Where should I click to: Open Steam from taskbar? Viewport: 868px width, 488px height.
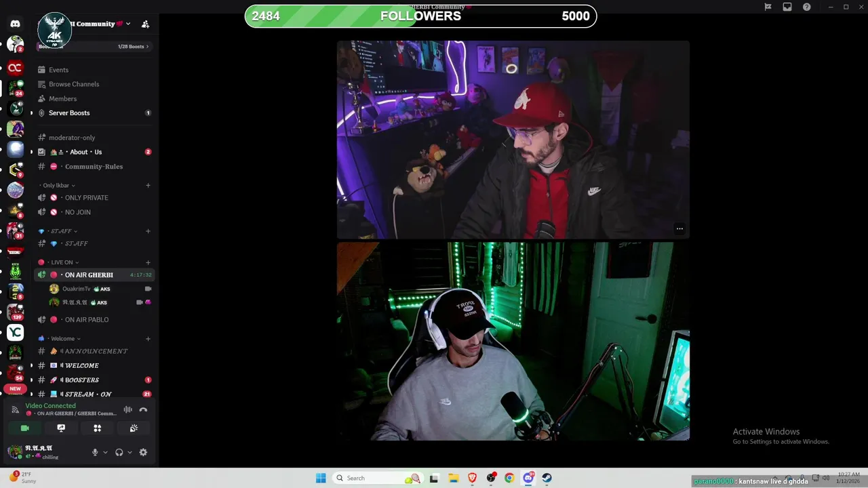coord(547,478)
